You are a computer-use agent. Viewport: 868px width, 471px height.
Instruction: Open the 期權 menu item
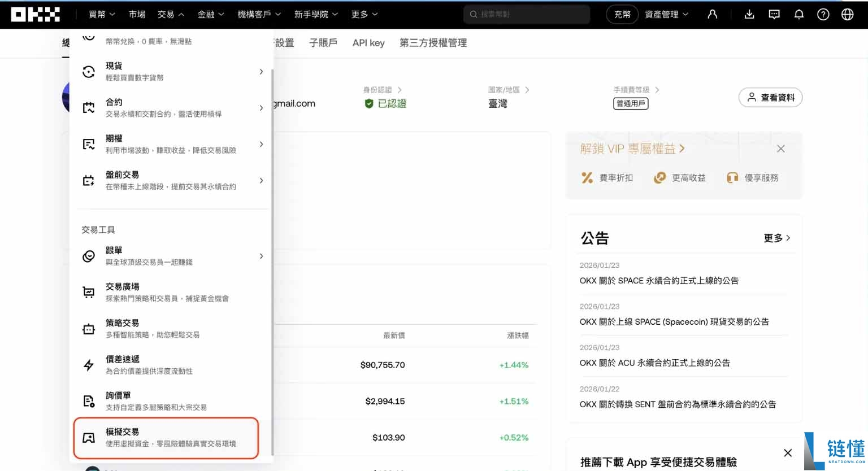pos(172,144)
